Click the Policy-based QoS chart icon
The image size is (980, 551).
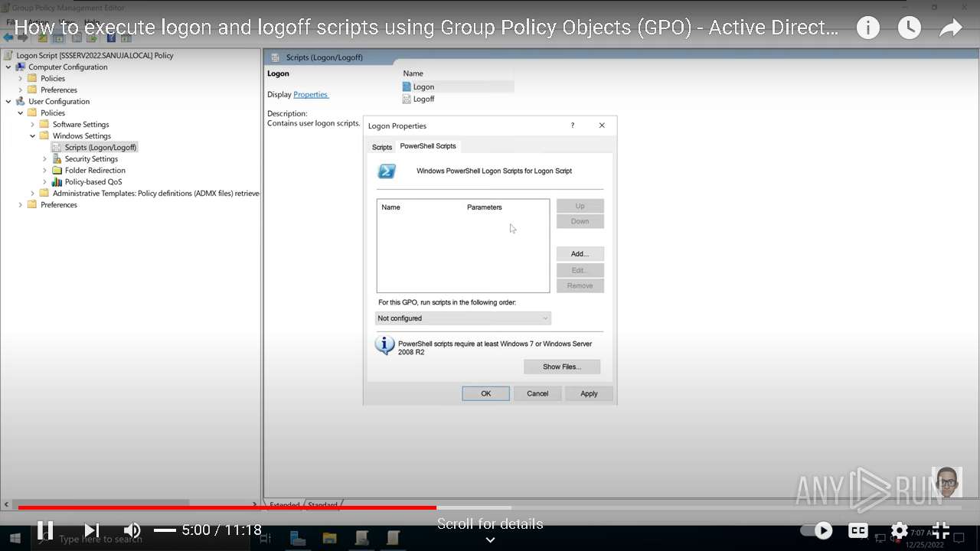57,181
